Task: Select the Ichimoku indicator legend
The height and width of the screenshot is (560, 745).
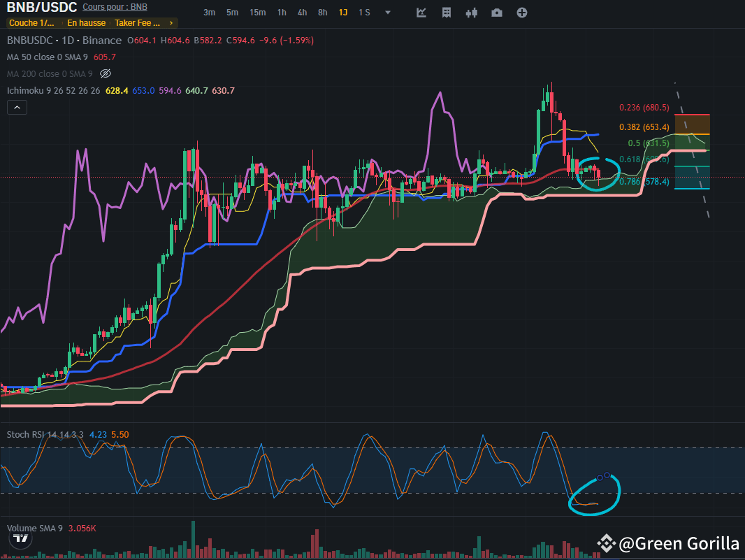Action: pos(53,90)
